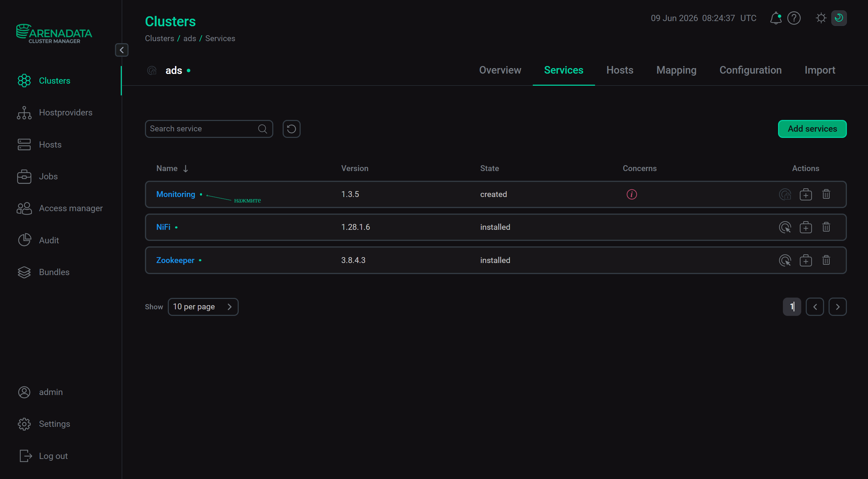The image size is (868, 479).
Task: Reset the service search filter
Action: point(291,129)
